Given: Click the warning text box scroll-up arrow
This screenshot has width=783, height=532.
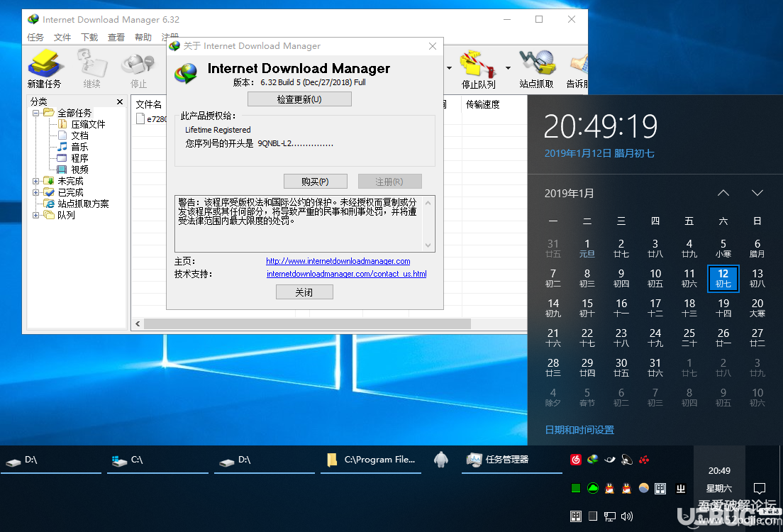Looking at the screenshot, I should tap(428, 203).
